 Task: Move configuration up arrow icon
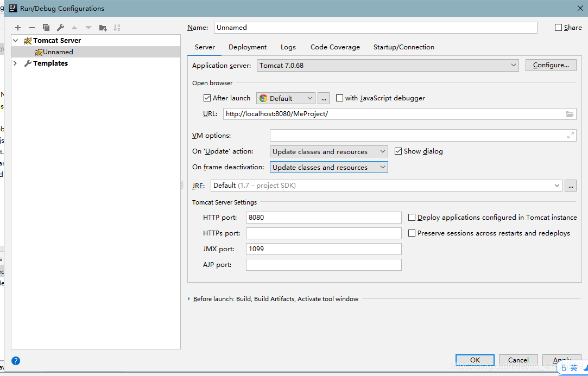point(74,28)
